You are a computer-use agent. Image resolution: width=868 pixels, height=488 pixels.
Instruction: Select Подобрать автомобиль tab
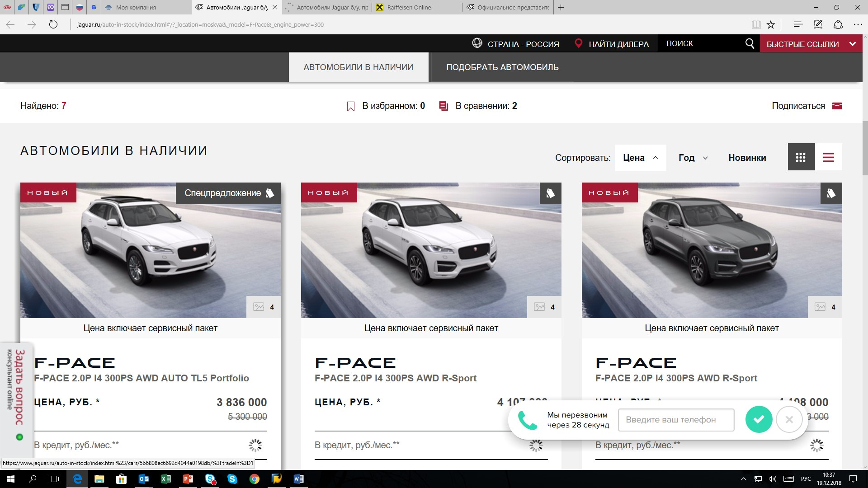(502, 67)
